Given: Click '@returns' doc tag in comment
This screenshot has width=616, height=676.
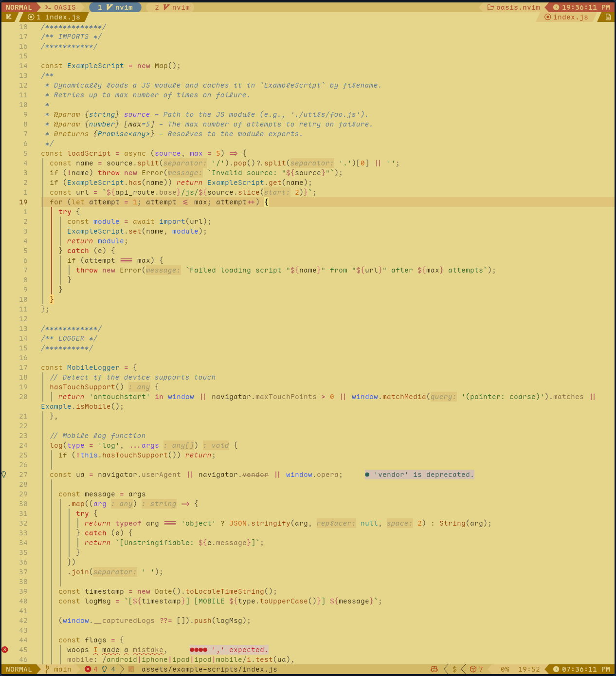Looking at the screenshot, I should tap(71, 134).
